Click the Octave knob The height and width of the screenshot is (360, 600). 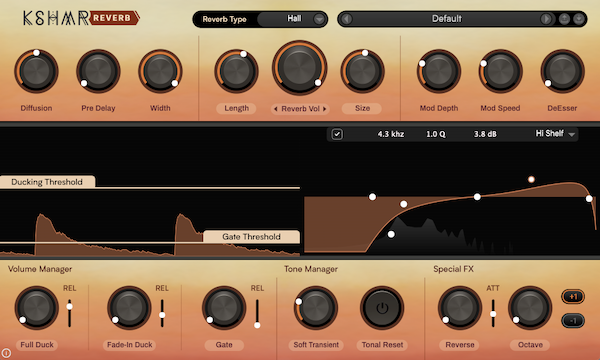[x=530, y=308]
